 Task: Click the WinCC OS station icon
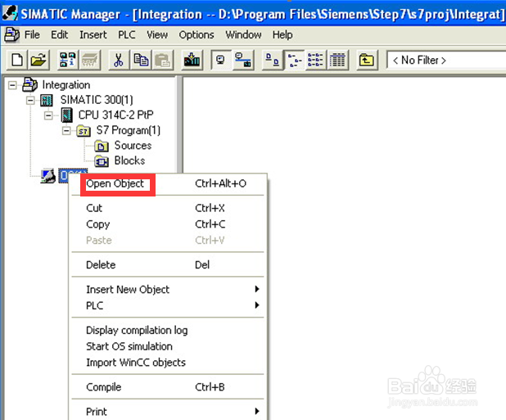[48, 176]
